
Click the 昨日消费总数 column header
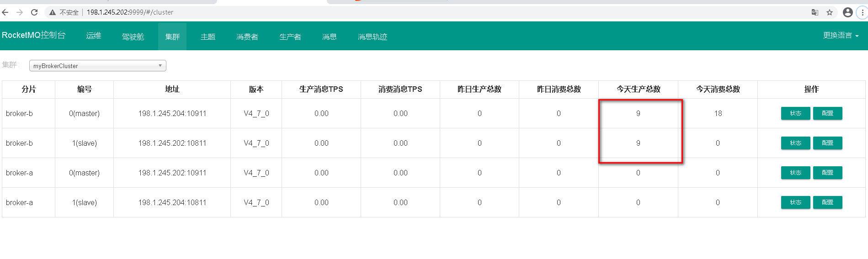[x=559, y=89]
